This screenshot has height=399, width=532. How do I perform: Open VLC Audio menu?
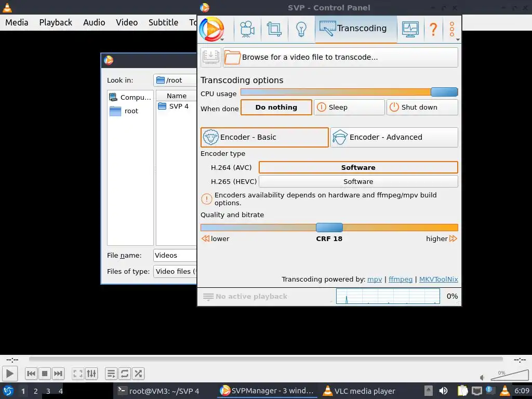[x=94, y=22]
